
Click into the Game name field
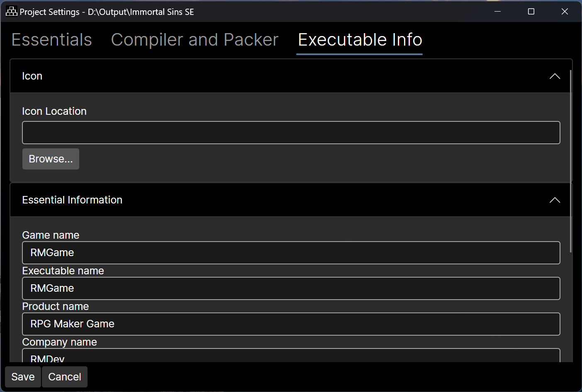click(291, 253)
